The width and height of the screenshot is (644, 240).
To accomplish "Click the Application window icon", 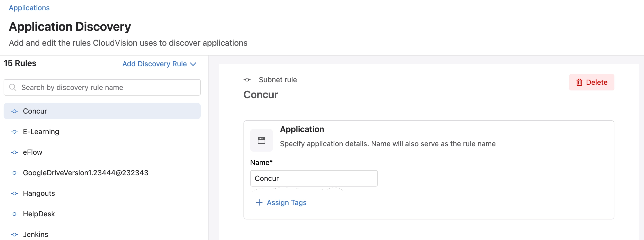I will click(262, 140).
